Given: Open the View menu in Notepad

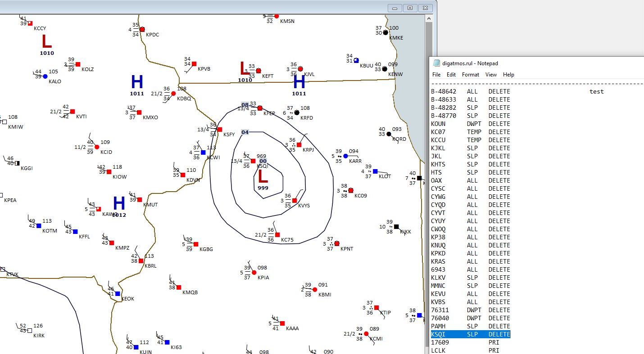Looking at the screenshot, I should [x=491, y=75].
